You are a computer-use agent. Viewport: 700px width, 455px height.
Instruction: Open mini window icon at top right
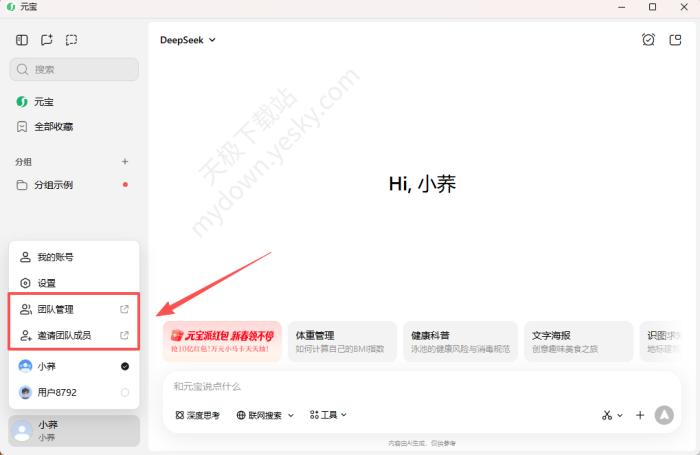[x=675, y=40]
